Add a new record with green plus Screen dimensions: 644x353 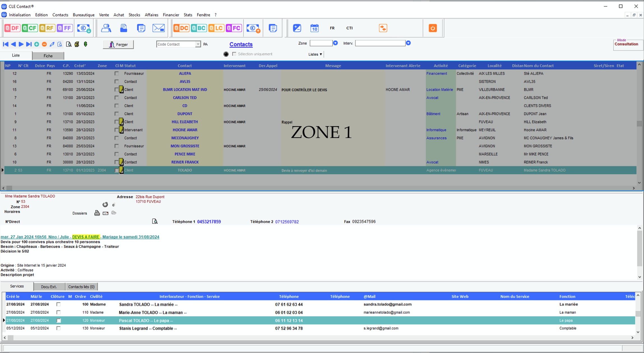pyautogui.click(x=36, y=44)
